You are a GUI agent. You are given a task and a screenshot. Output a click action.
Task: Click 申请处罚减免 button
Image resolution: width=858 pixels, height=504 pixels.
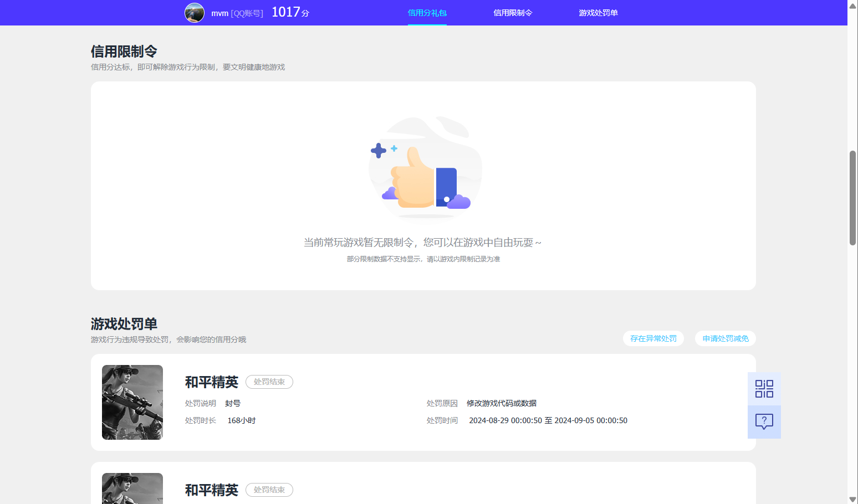(726, 338)
